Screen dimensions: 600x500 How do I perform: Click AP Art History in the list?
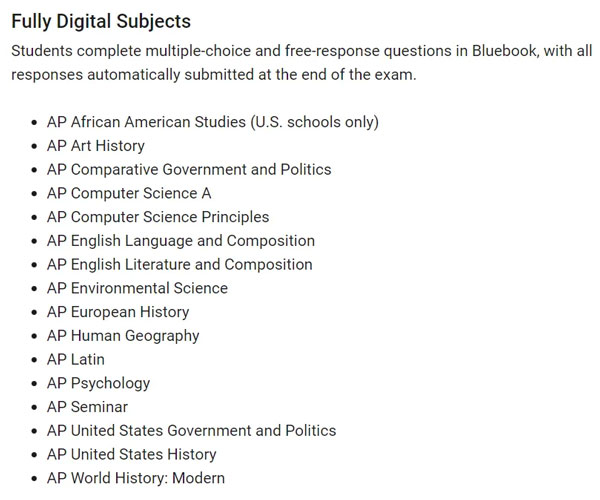click(96, 146)
